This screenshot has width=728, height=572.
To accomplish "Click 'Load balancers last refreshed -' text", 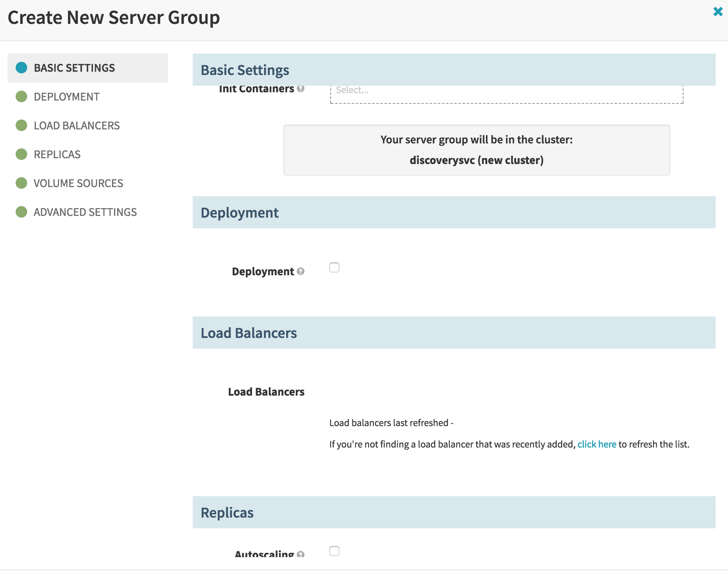I will pos(391,423).
